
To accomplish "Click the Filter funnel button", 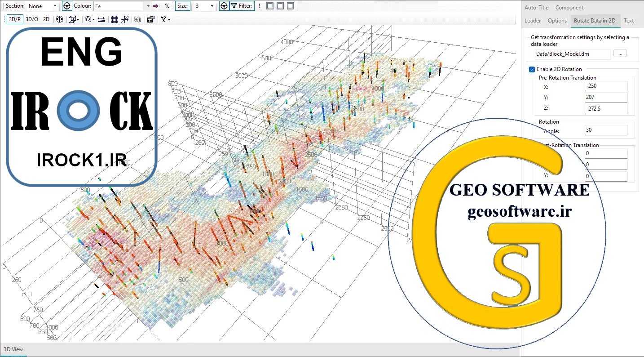I will coord(242,6).
